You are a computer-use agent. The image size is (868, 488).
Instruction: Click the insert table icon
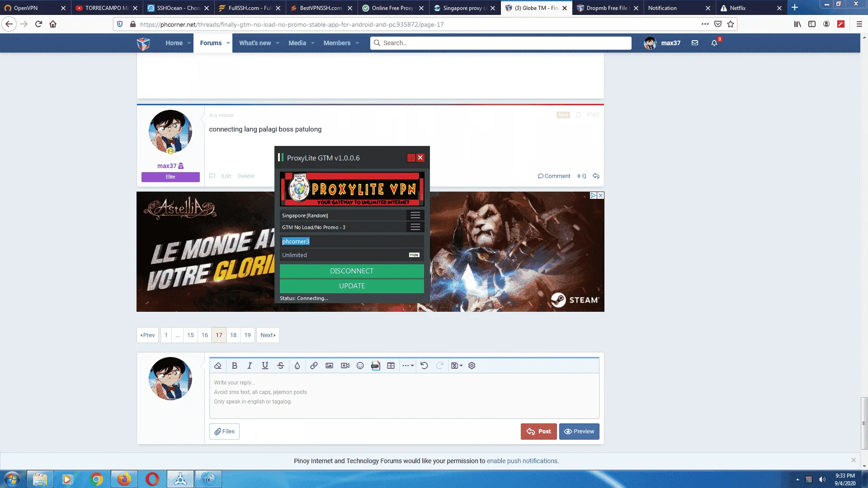click(391, 366)
